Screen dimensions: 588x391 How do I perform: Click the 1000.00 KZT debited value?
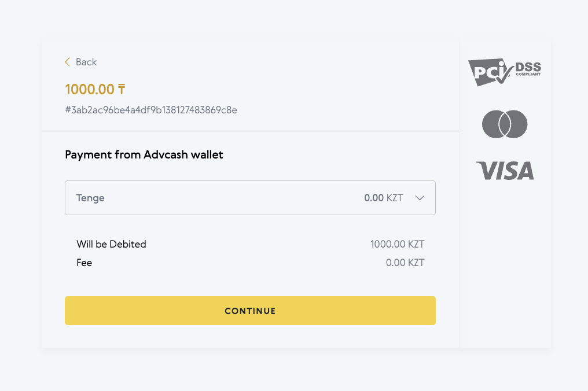[x=398, y=244]
